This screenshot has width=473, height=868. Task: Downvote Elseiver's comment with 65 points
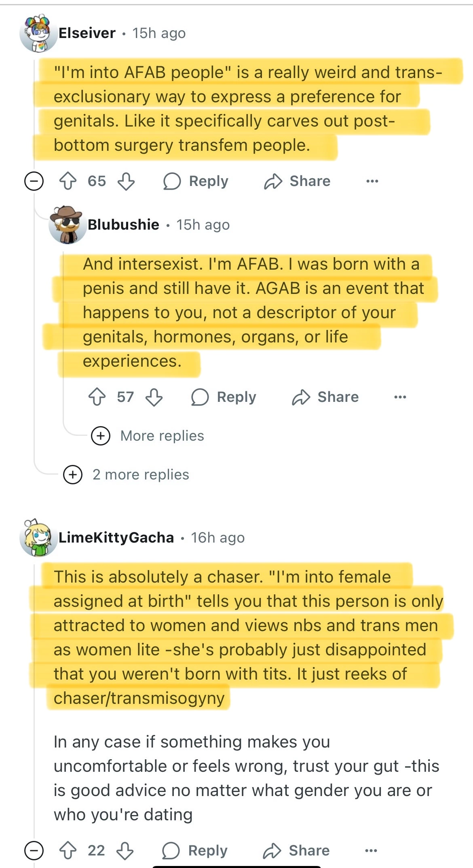(x=126, y=181)
